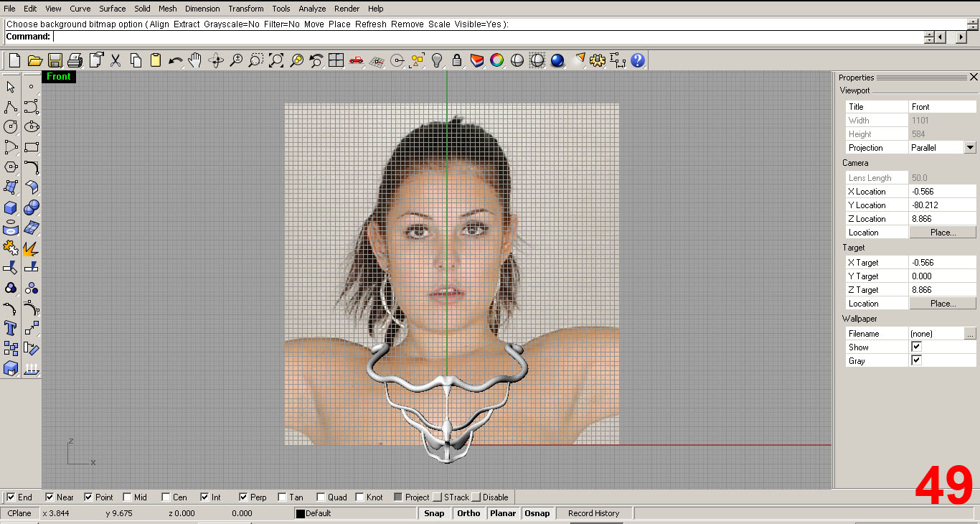Select the Zoom Window tool
The image size is (980, 524).
click(255, 60)
